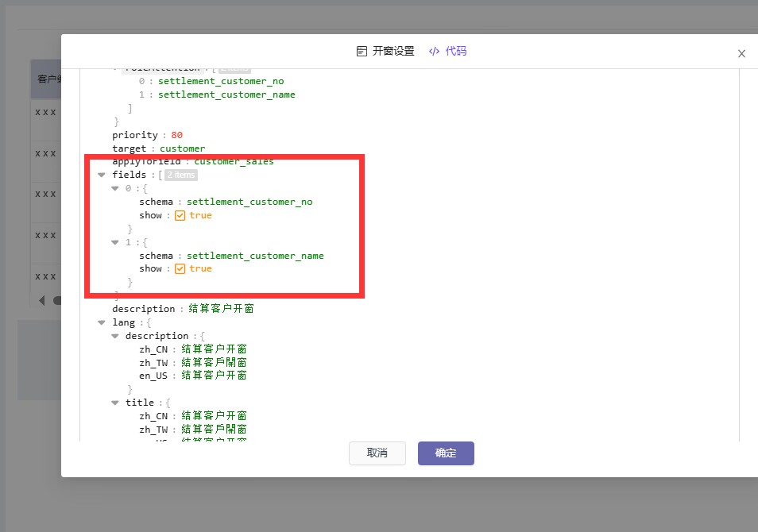Click the 确定 confirm button
The image size is (758, 532).
tap(446, 453)
